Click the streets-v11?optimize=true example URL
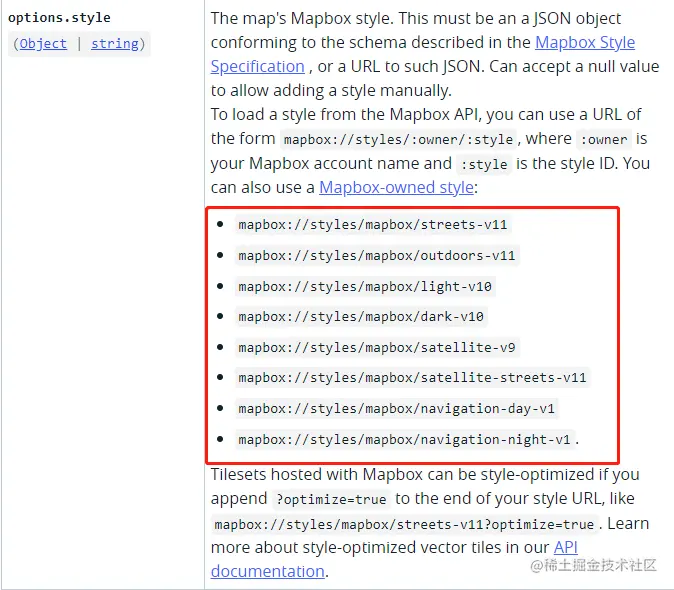Screen dimensions: 674x590 pos(404,524)
